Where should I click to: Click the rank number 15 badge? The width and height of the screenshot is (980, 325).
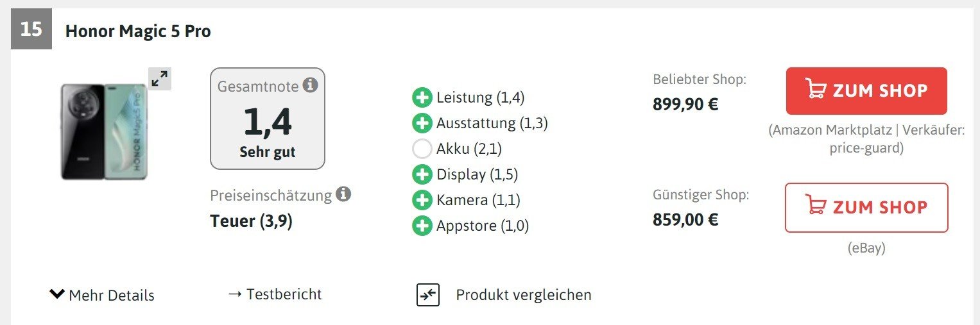(31, 29)
